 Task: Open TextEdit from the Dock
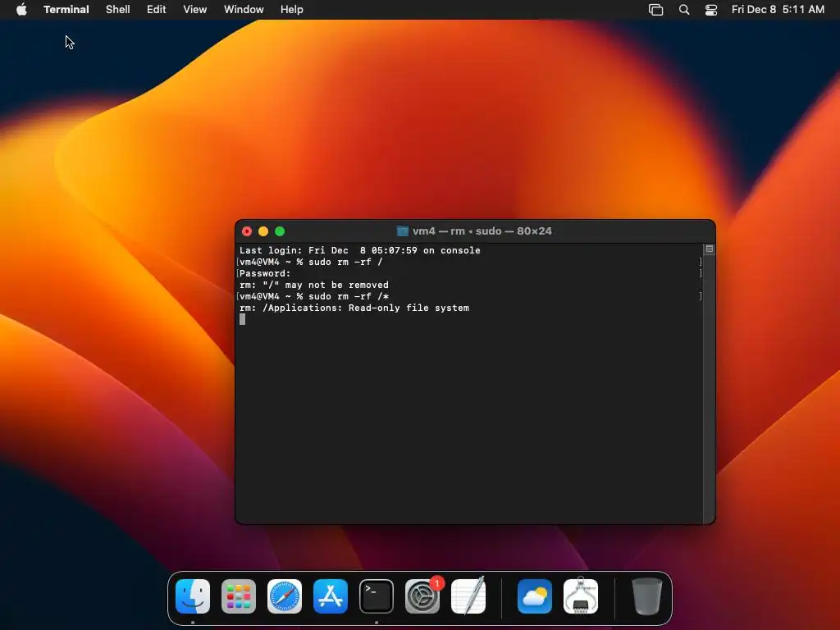(x=468, y=596)
